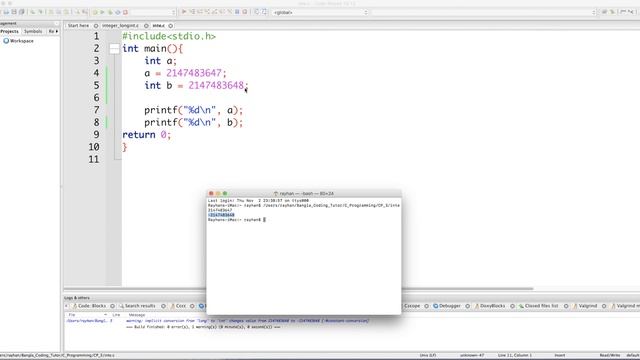Open the <global> scope dropdown
Viewport: 640px width, 360px height.
pyautogui.click(x=320, y=12)
